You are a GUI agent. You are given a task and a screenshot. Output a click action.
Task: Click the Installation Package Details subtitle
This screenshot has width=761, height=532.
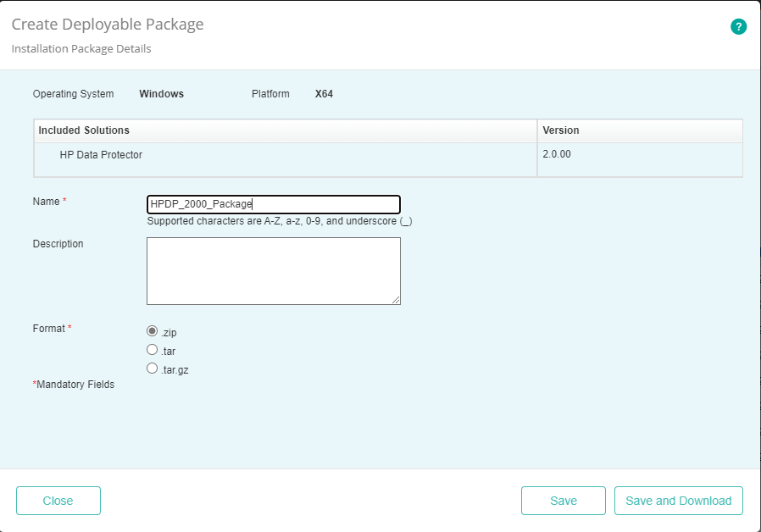point(80,48)
